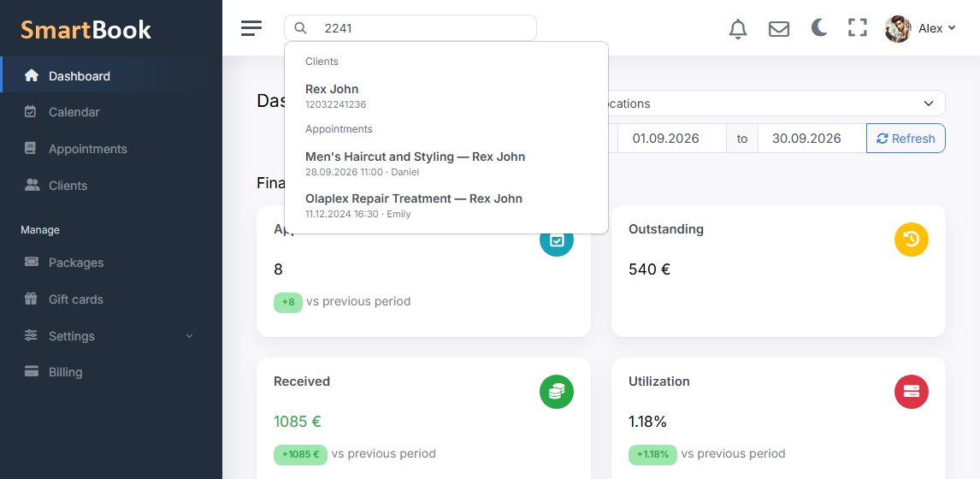This screenshot has width=980, height=479.
Task: Click the Utilization card title
Action: [658, 381]
